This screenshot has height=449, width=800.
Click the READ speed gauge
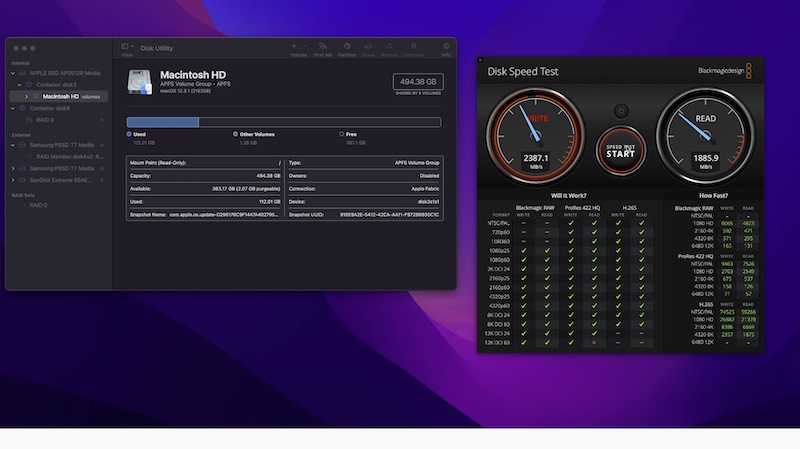[x=706, y=136]
